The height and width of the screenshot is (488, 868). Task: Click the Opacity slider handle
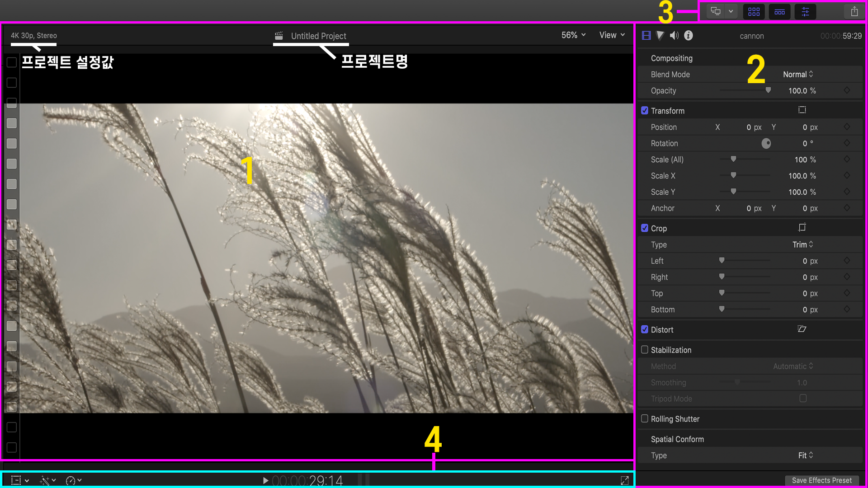coord(768,90)
